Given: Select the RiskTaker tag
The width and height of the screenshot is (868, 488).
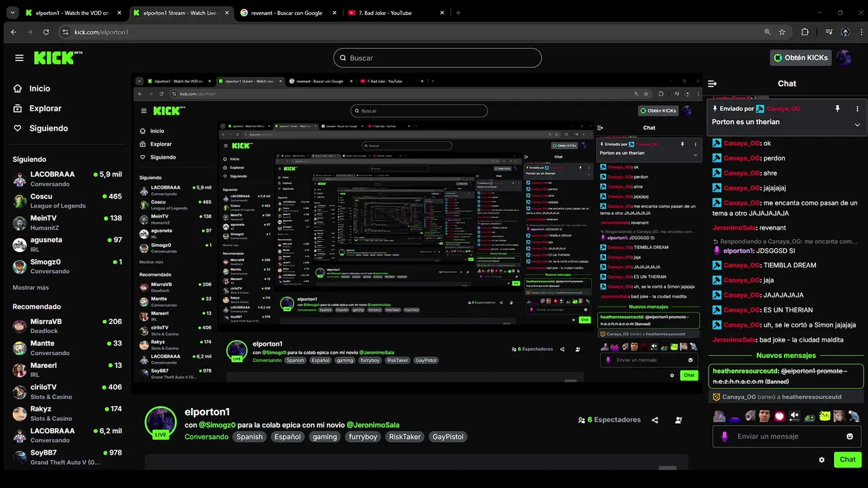Looking at the screenshot, I should (x=405, y=437).
